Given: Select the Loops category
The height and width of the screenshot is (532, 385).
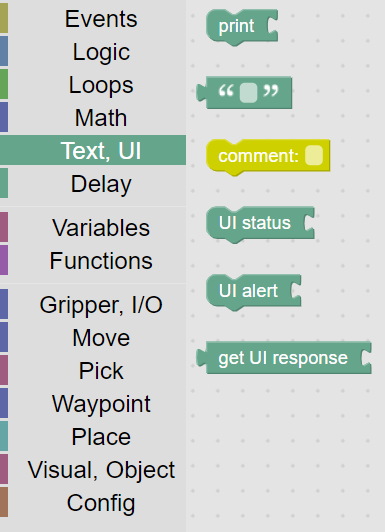Looking at the screenshot, I should click(93, 84).
